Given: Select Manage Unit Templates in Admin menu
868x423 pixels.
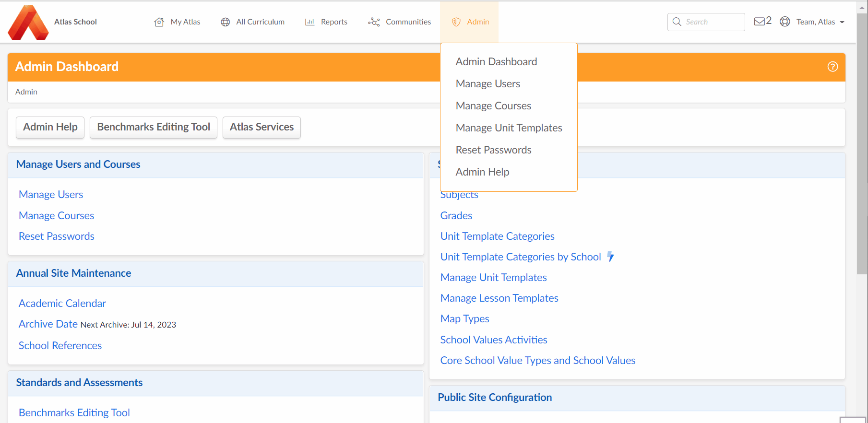Looking at the screenshot, I should point(509,128).
